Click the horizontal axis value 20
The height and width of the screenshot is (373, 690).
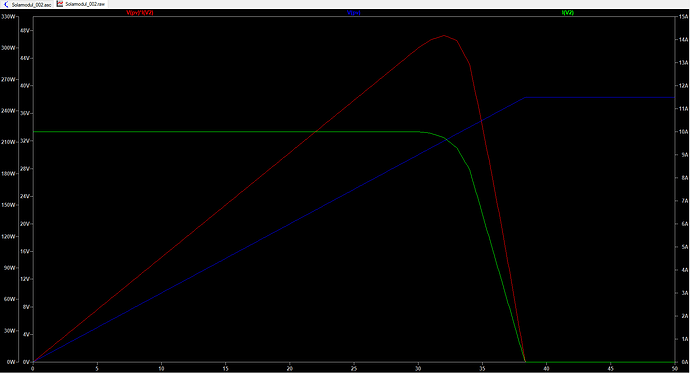[290, 369]
